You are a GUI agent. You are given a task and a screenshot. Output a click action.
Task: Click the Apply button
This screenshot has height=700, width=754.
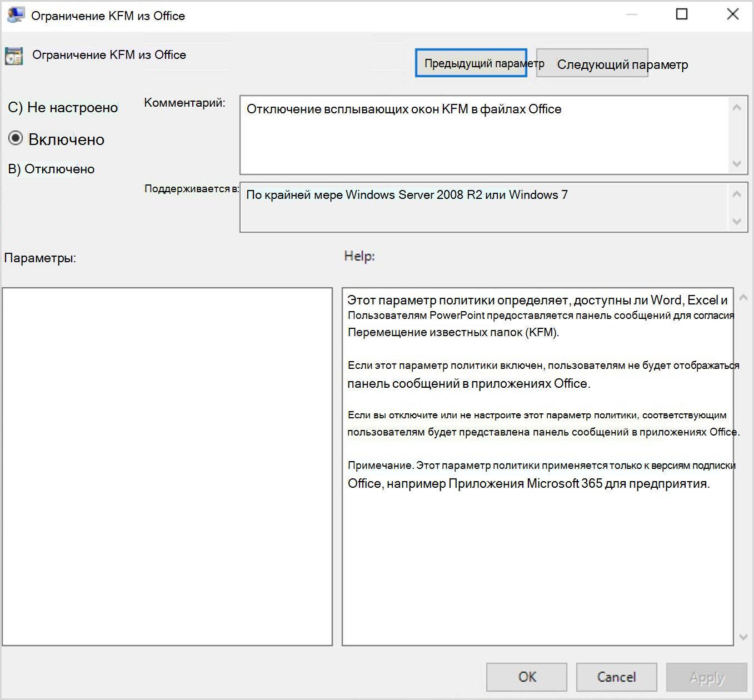tap(707, 677)
